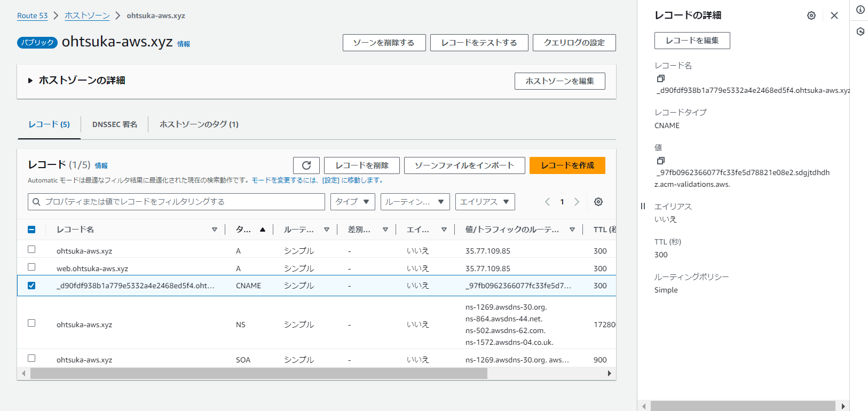Switch to ホストゾーンのタグ (1) tab
The height and width of the screenshot is (411, 868).
(199, 124)
